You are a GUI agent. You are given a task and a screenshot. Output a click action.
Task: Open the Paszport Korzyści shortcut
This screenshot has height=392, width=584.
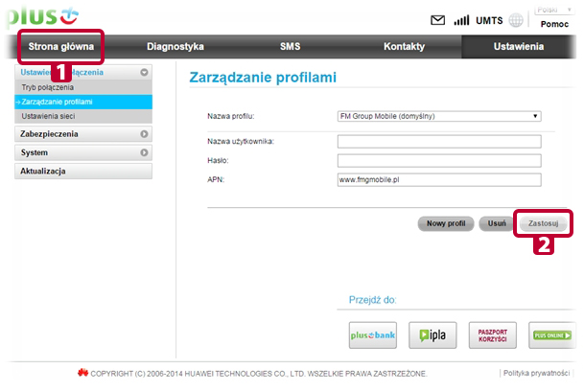pyautogui.click(x=492, y=335)
